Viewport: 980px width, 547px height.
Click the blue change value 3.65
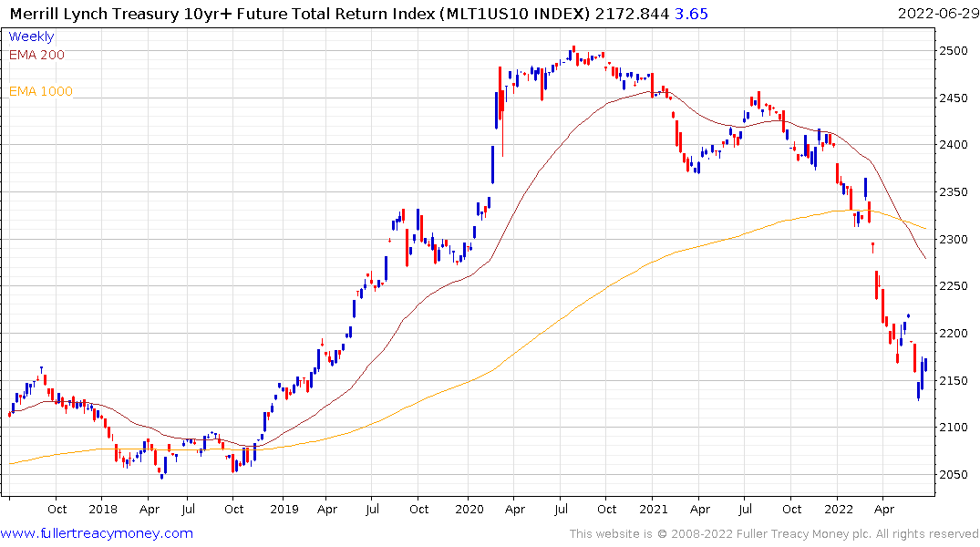(x=691, y=13)
